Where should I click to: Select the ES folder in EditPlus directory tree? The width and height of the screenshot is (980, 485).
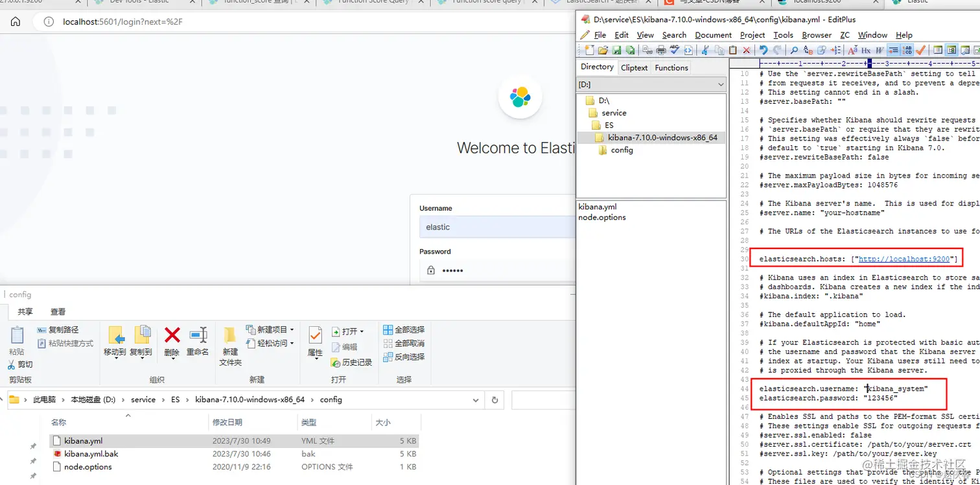point(609,125)
